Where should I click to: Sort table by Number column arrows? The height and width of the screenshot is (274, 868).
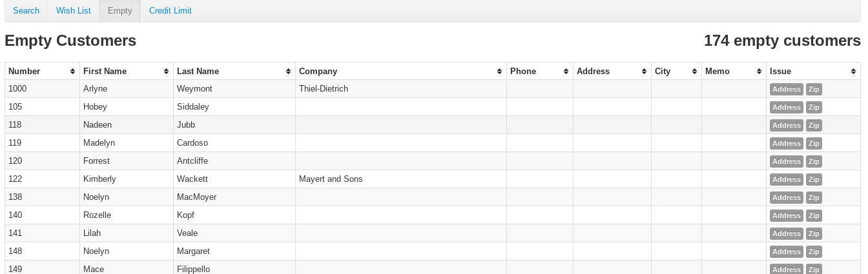(73, 72)
